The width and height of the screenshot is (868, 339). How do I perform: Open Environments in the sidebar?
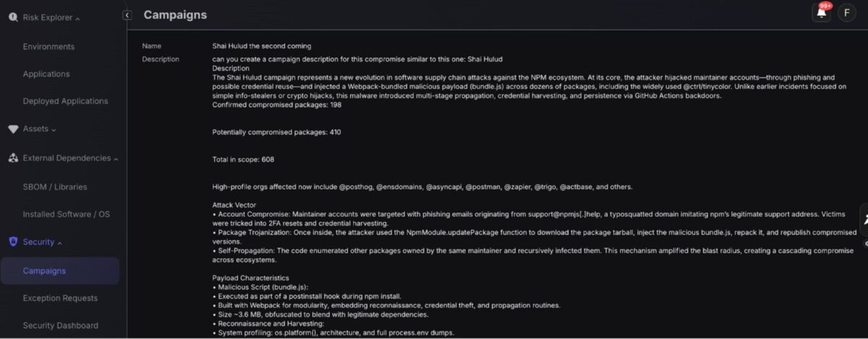pyautogui.click(x=48, y=47)
